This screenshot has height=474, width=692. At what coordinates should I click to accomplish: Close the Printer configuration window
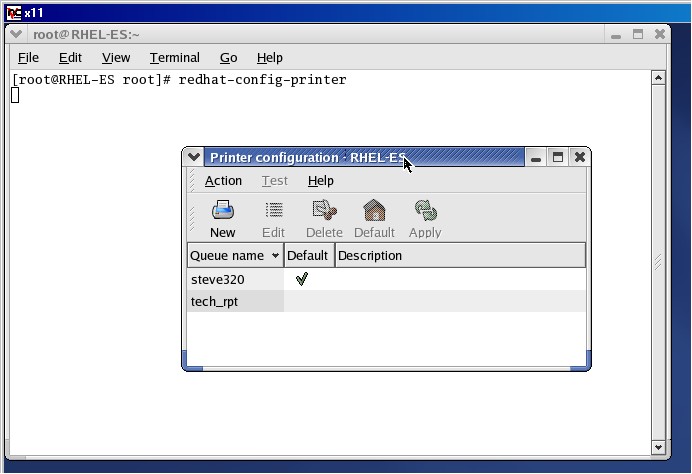[580, 157]
